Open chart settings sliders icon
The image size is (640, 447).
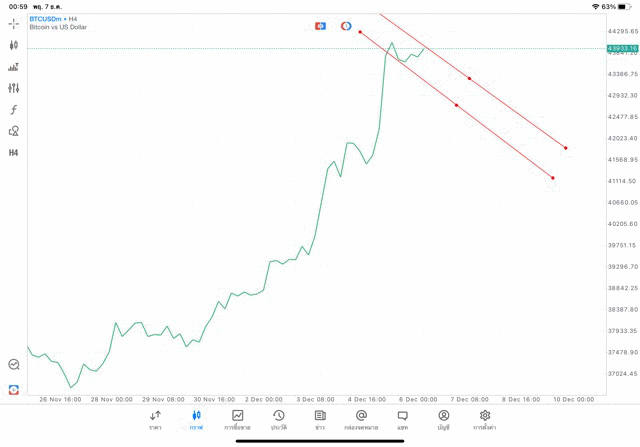14,88
